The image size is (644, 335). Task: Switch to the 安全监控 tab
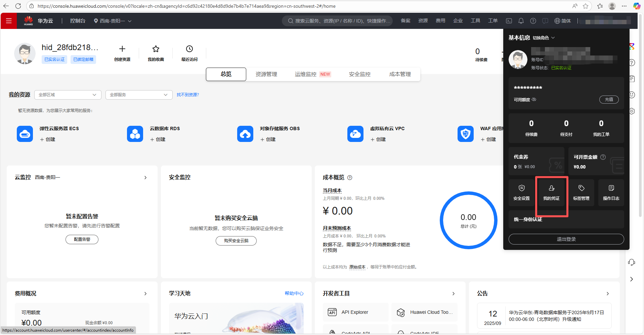pos(360,74)
